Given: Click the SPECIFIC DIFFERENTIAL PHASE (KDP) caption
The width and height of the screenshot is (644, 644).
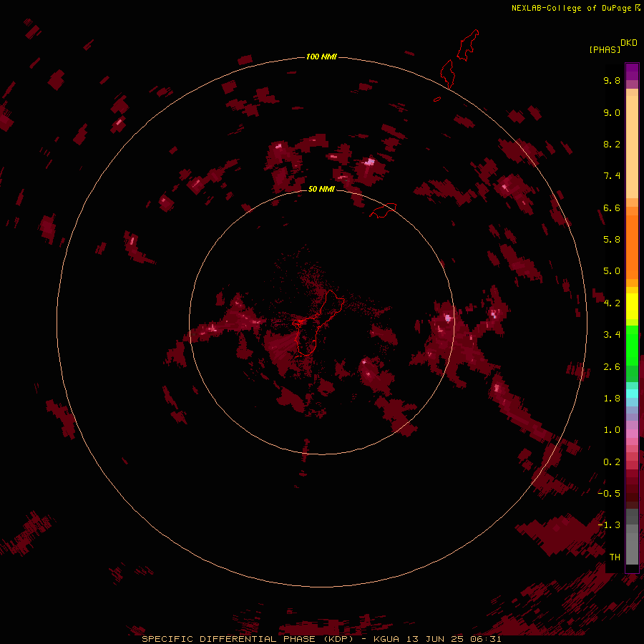Looking at the screenshot, I should coord(248,639).
